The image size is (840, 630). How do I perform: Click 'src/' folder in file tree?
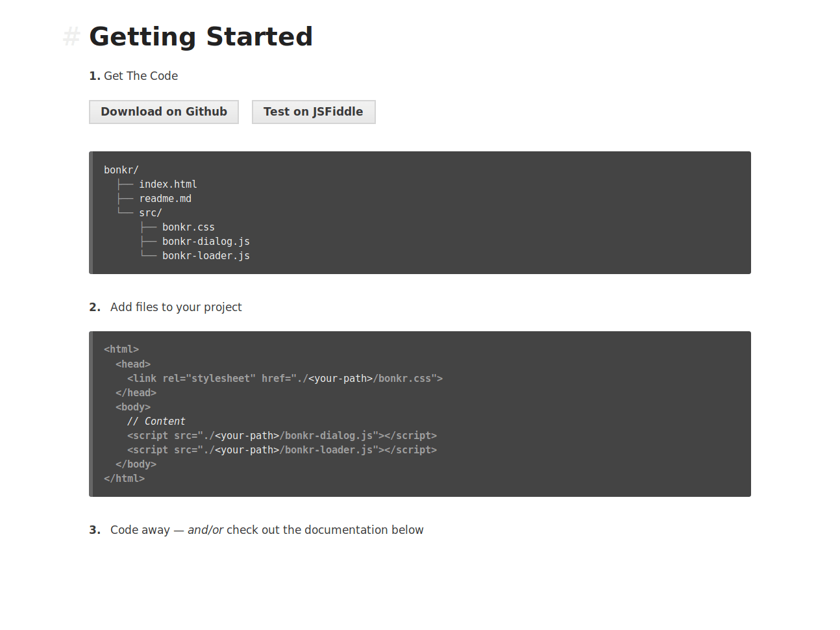[151, 213]
